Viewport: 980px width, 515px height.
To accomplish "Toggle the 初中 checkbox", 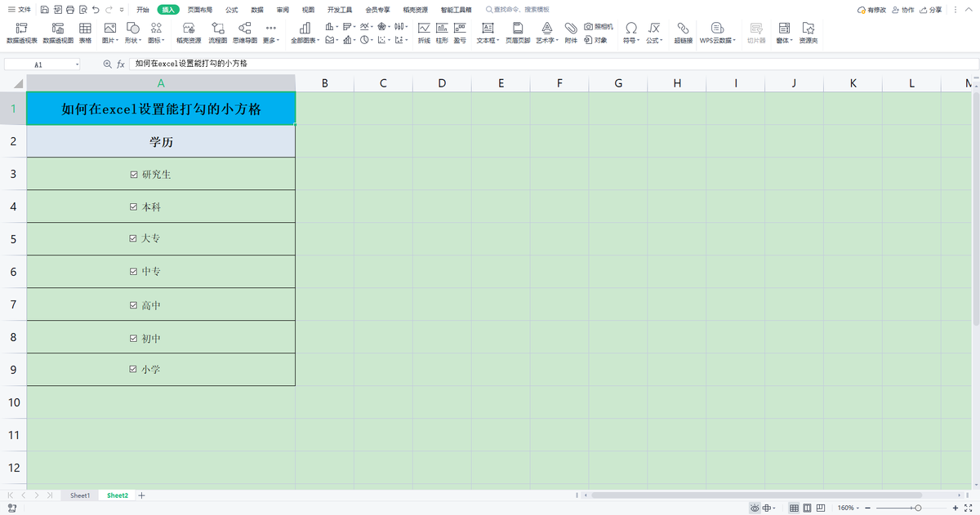I will 134,337.
